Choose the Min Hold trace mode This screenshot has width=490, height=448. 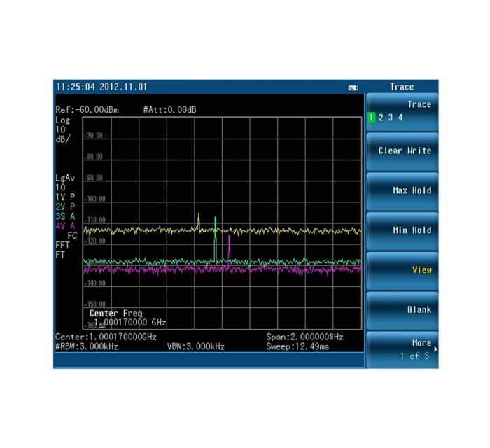coord(402,230)
